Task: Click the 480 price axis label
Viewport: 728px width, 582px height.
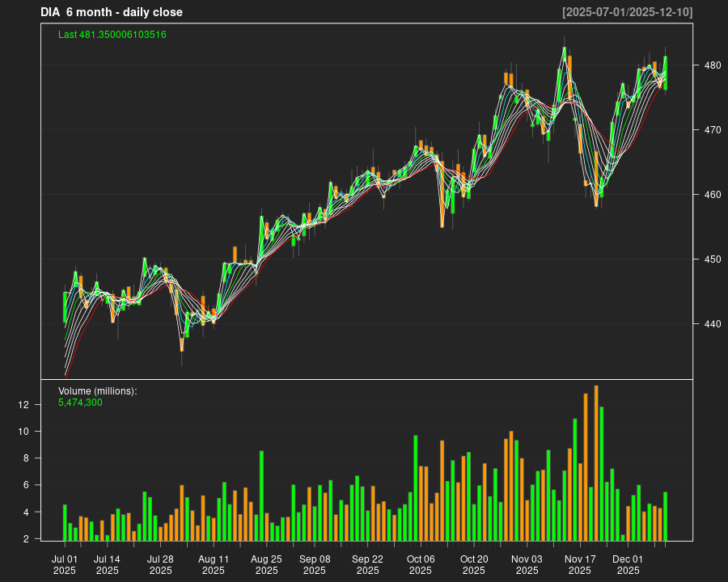Action: pos(709,65)
